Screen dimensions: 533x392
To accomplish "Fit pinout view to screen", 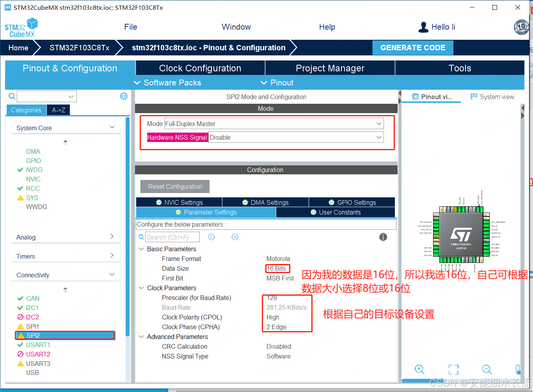I will [453, 369].
